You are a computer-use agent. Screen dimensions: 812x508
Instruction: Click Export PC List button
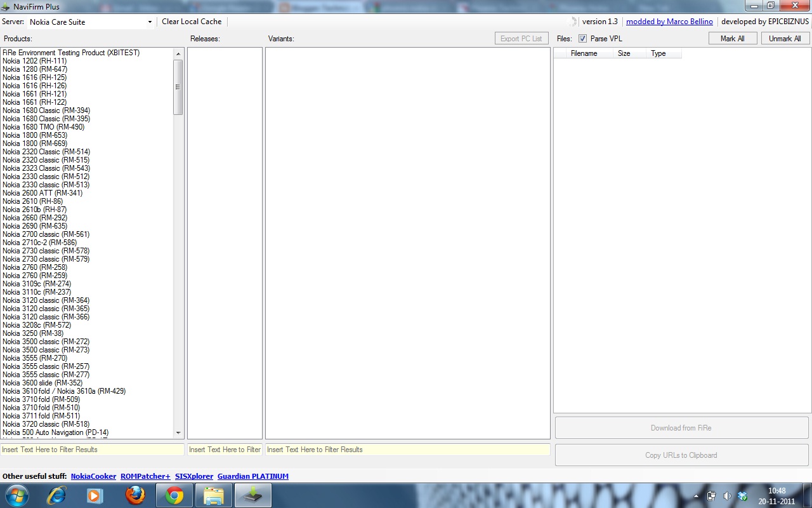[521, 39]
